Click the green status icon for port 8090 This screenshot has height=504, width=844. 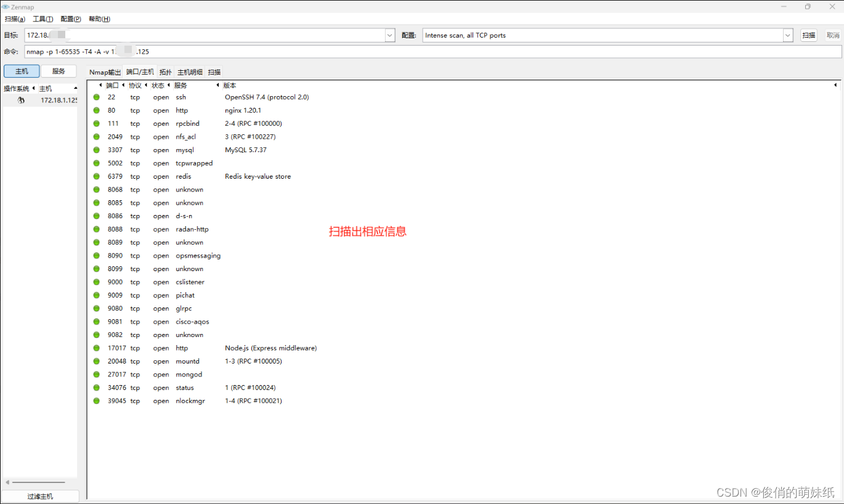96,256
